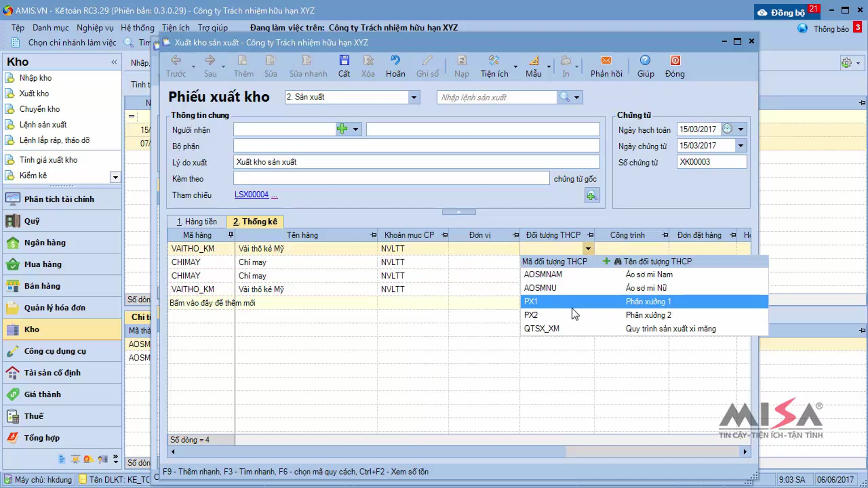Screen dimensions: 868x488
Task: Open the Phiếu xuất kho type dropdown
Action: point(414,97)
